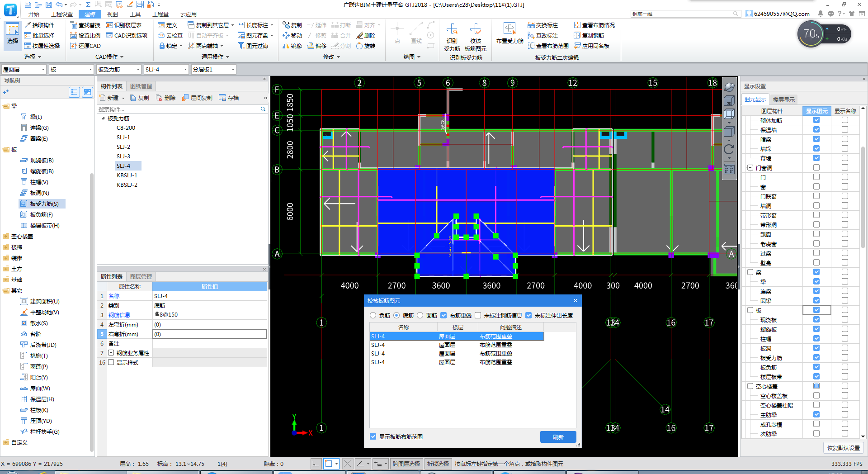
Task: Click the 折线选择 button in status bar
Action: point(438,464)
